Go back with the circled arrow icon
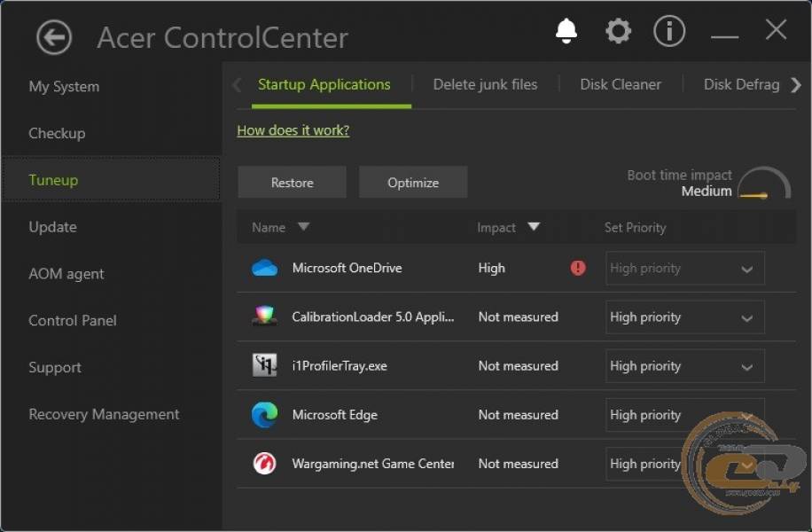 (x=54, y=37)
